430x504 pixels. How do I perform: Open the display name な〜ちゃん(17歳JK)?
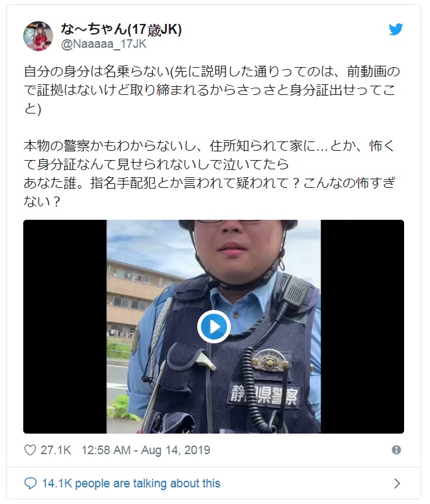(121, 30)
